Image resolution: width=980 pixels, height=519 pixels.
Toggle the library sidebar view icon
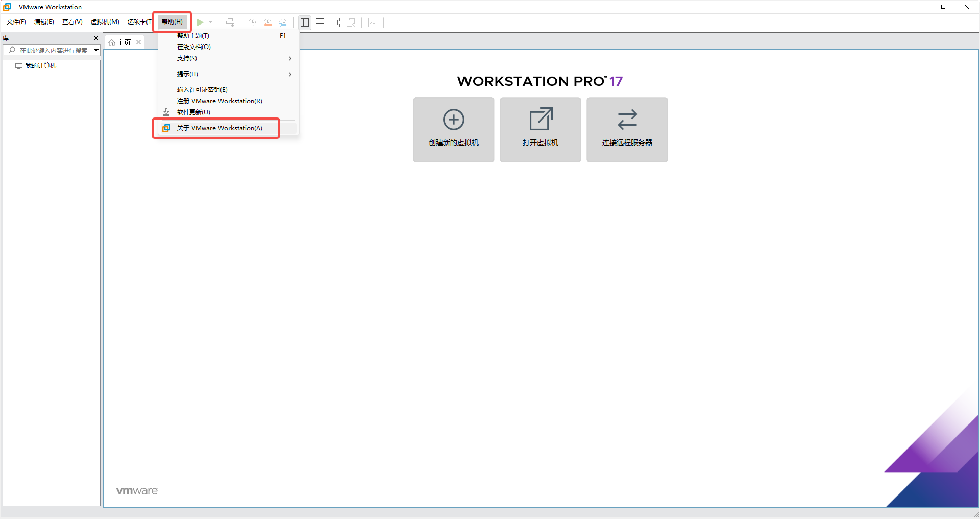coord(305,22)
